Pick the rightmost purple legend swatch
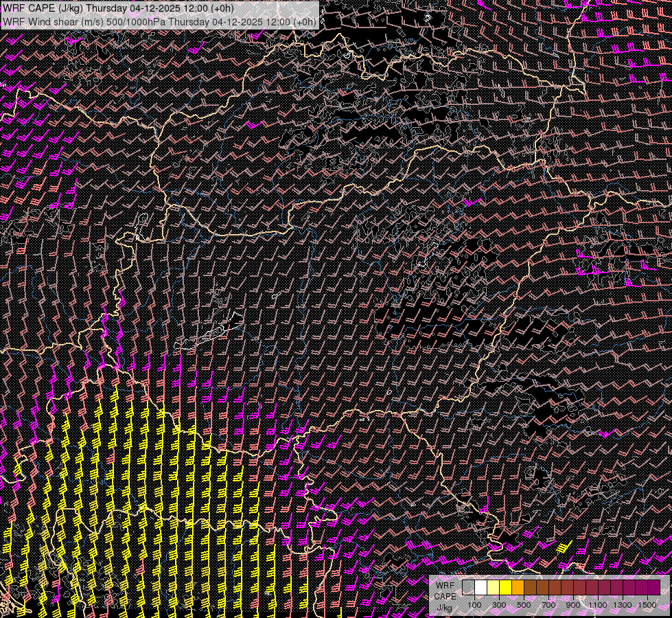672x618 pixels. point(653,587)
